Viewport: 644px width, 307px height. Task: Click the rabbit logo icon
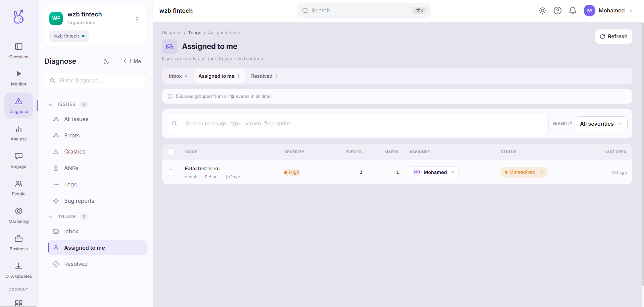click(19, 17)
